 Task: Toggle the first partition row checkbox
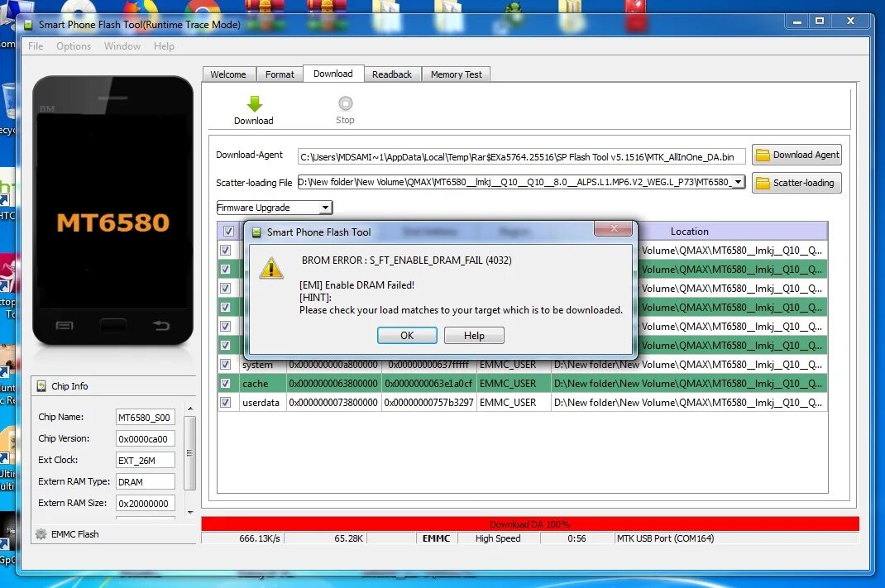click(225, 250)
